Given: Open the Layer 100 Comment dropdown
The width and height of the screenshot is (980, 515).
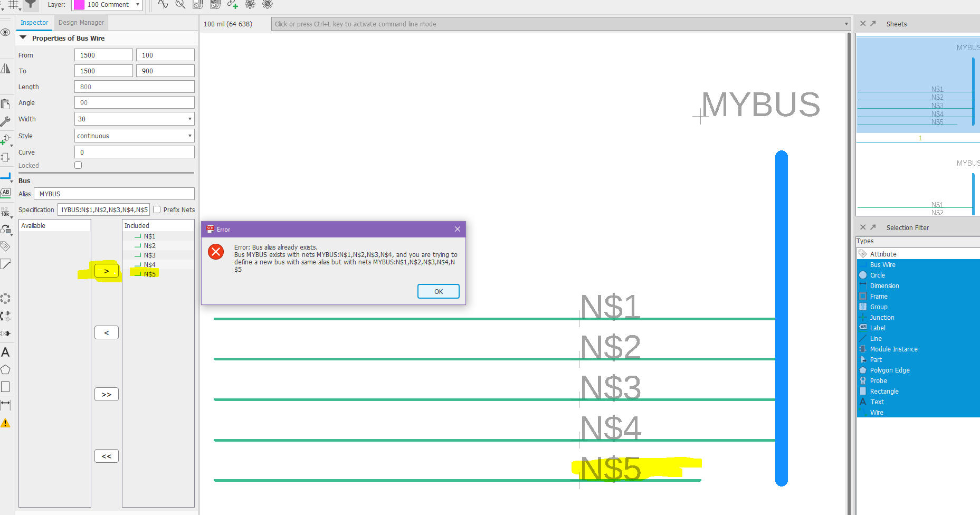Looking at the screenshot, I should [107, 5].
